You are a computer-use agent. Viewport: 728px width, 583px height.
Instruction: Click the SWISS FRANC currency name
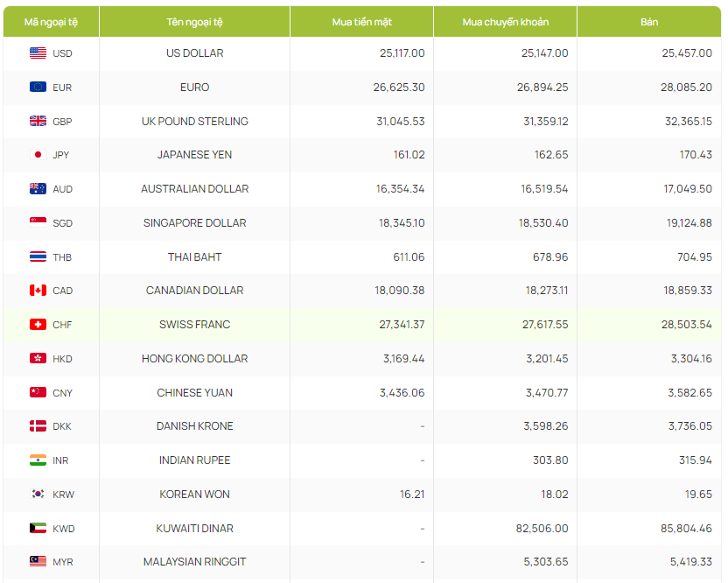[194, 325]
